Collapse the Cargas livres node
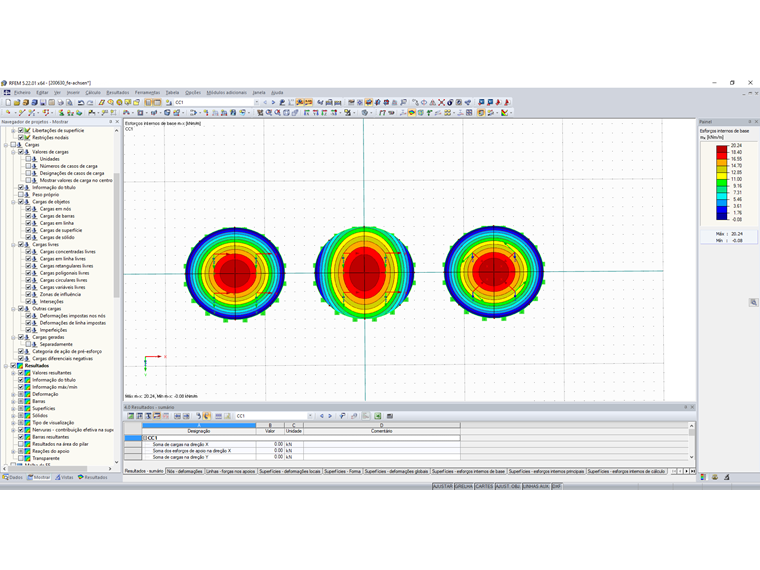Viewport: 760px width, 570px height. (14, 245)
